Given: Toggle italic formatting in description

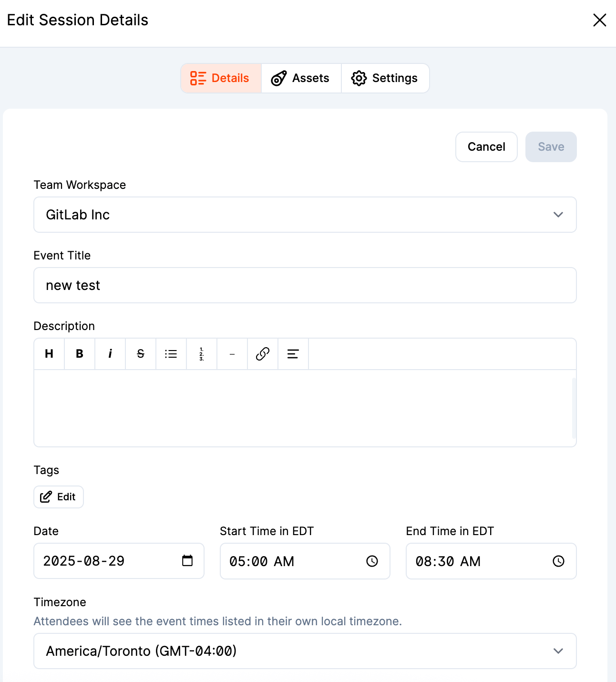Looking at the screenshot, I should pyautogui.click(x=110, y=354).
